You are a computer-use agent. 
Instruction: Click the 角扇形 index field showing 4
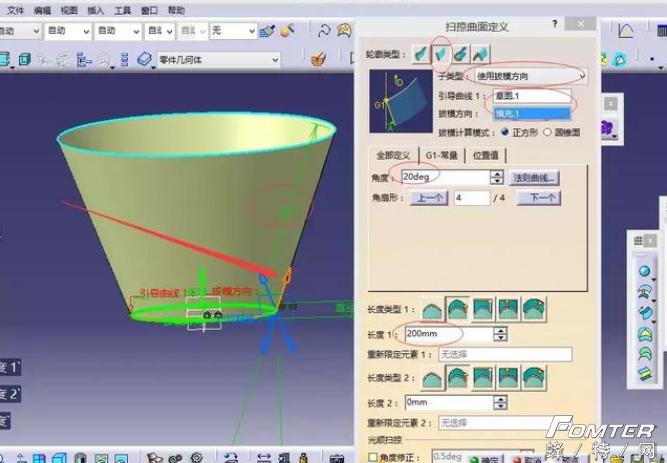472,198
